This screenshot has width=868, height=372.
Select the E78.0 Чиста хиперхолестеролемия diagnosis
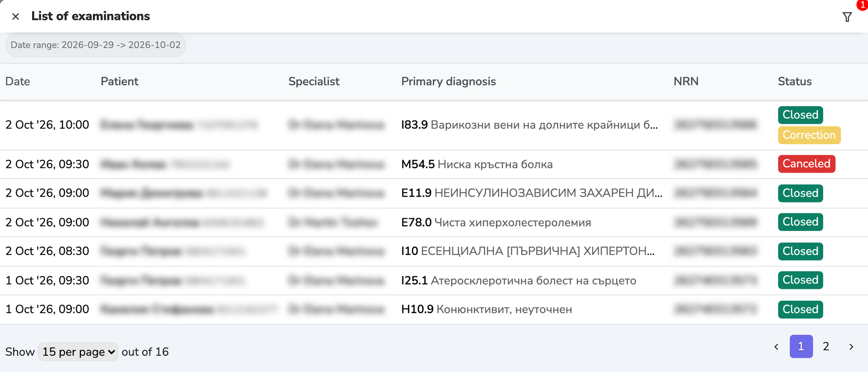tap(496, 222)
